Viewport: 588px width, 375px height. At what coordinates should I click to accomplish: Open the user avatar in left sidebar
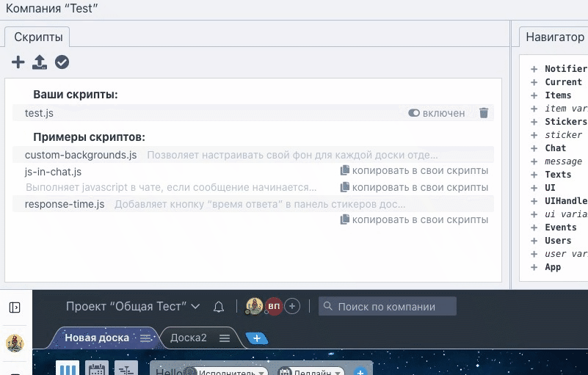tap(15, 343)
